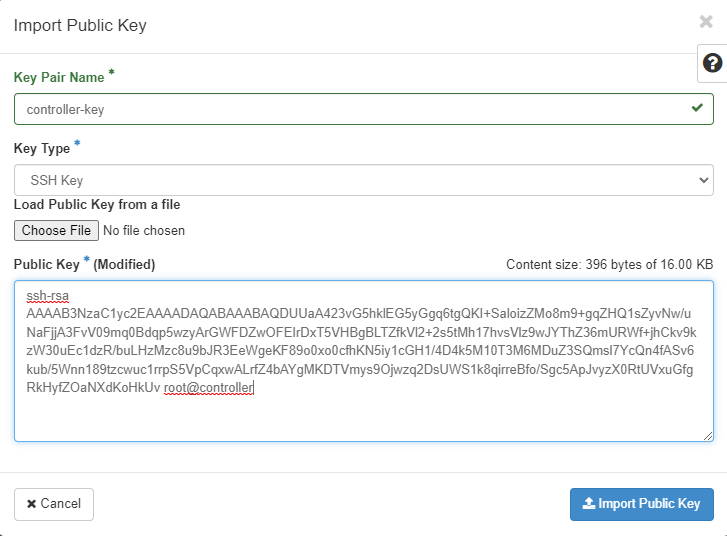Click the green validation checkmark icon
The image size is (727, 536).
[697, 108]
